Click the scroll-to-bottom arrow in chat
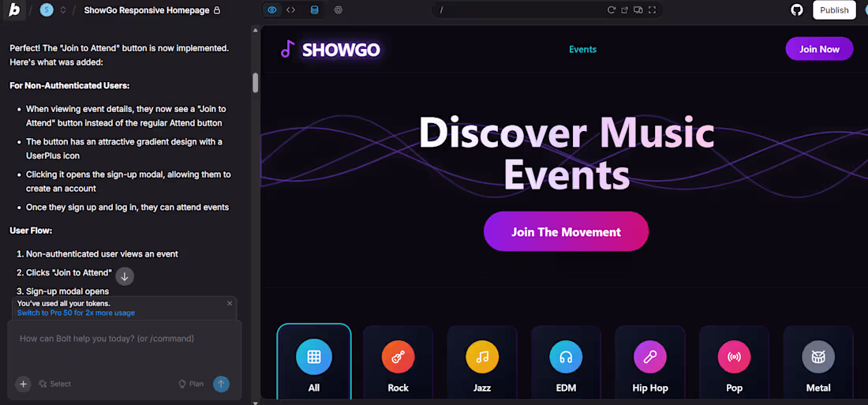The width and height of the screenshot is (868, 405). pyautogui.click(x=125, y=276)
